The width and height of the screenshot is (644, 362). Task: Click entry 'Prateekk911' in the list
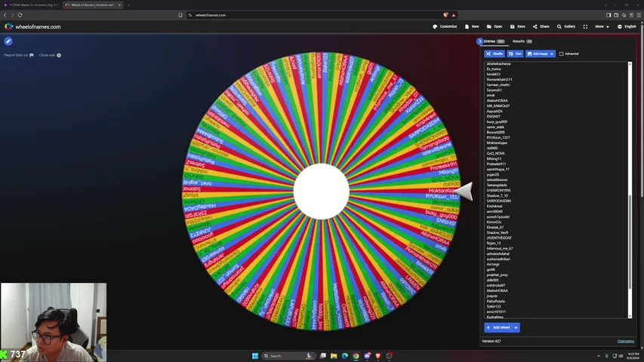[496, 164]
